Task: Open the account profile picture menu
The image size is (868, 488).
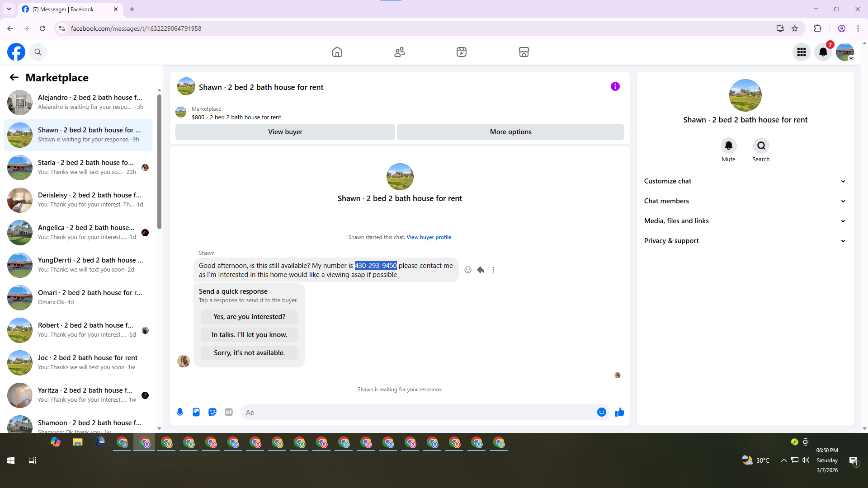Action: [845, 52]
